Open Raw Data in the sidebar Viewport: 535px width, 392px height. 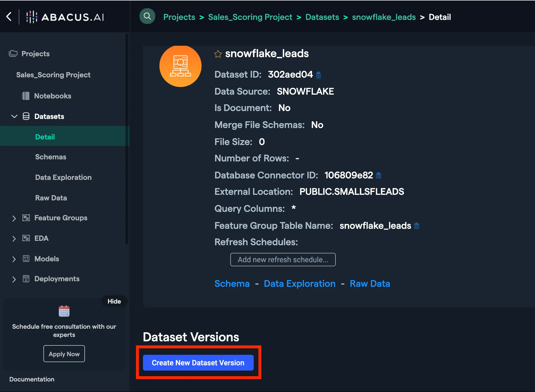51,198
